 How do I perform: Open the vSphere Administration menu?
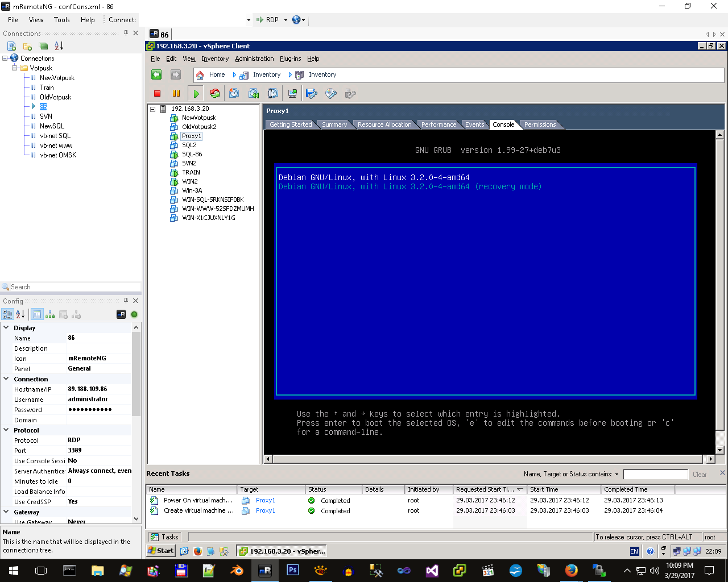[x=254, y=59]
